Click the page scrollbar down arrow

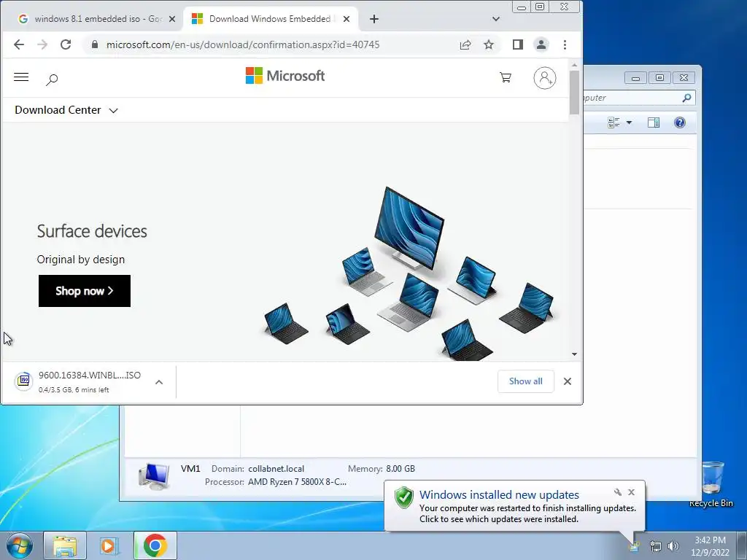click(575, 354)
